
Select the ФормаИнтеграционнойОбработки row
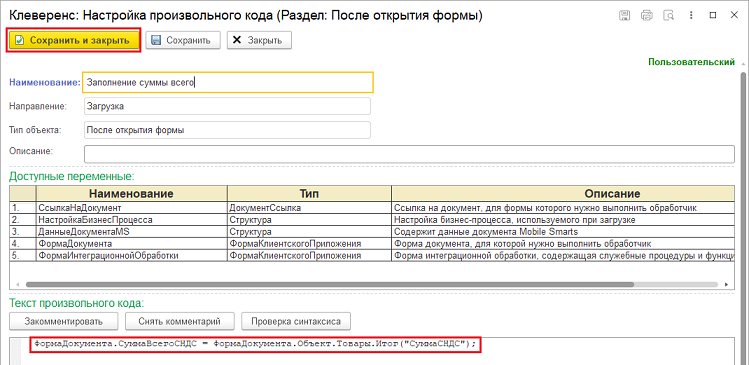[x=373, y=256]
